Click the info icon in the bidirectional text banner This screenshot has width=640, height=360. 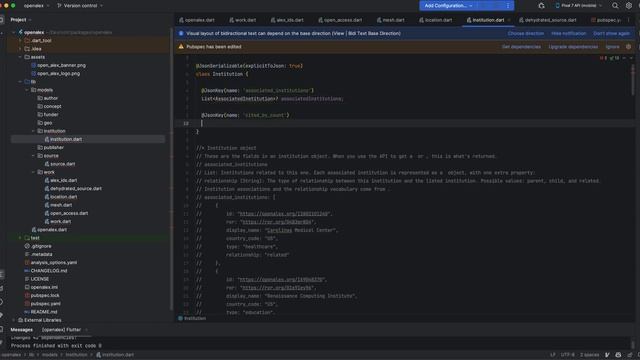181,33
